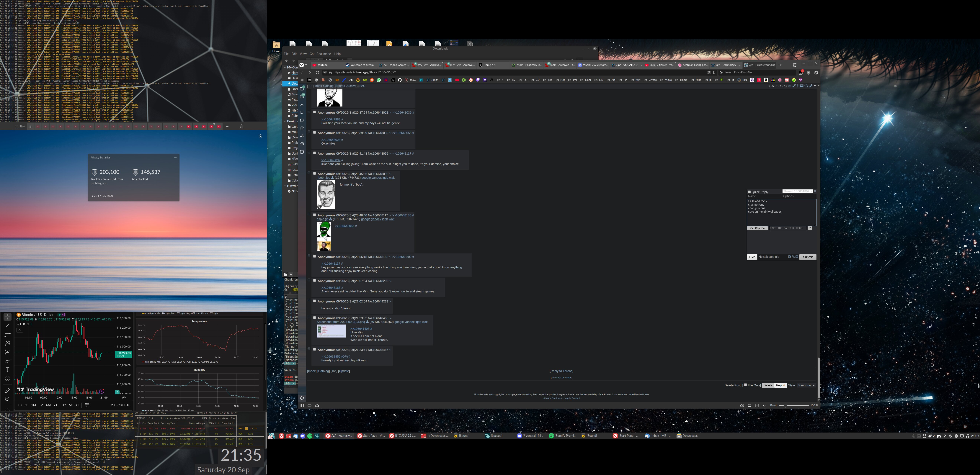Viewport: 980px width, 475px height.
Task: Open the closed tabs trash icon
Action: [x=794, y=65]
